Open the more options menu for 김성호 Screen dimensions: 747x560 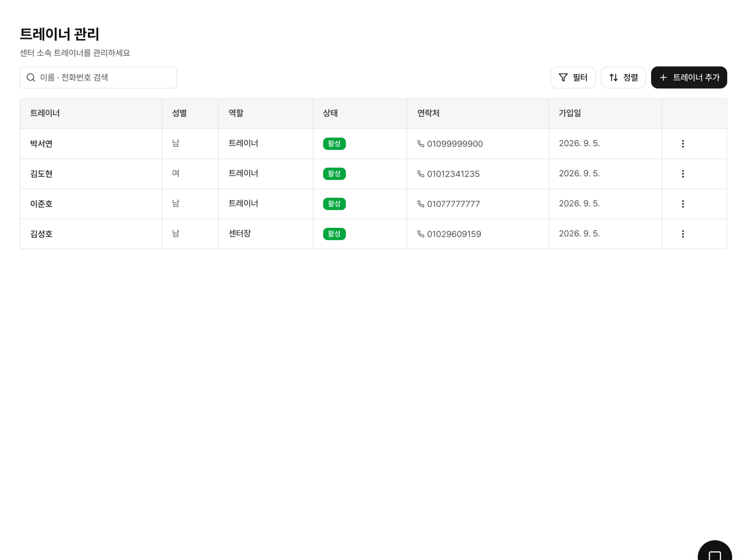click(682, 234)
